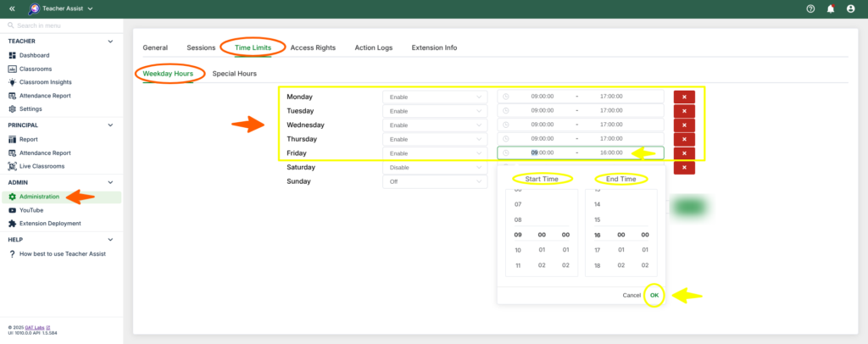868x344 pixels.
Task: Switch to the Action Logs tab
Action: click(x=374, y=47)
